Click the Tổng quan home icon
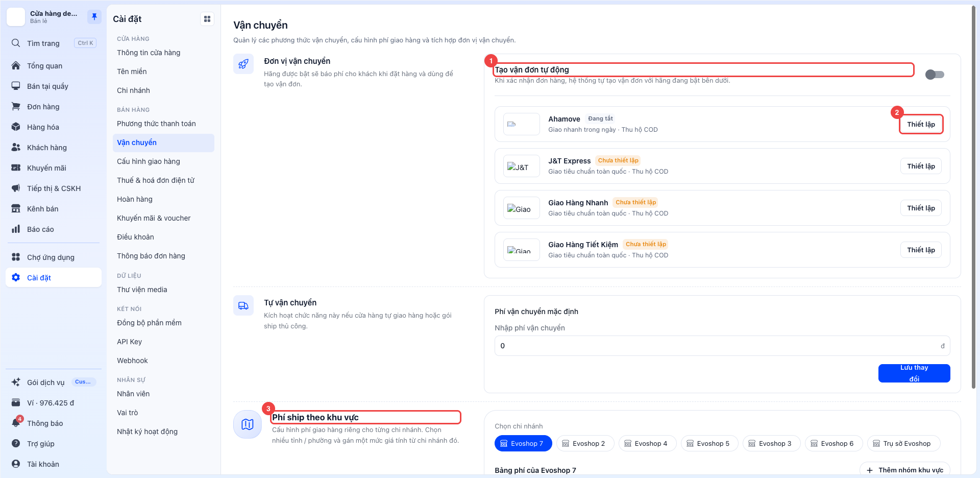The height and width of the screenshot is (478, 980). 16,66
